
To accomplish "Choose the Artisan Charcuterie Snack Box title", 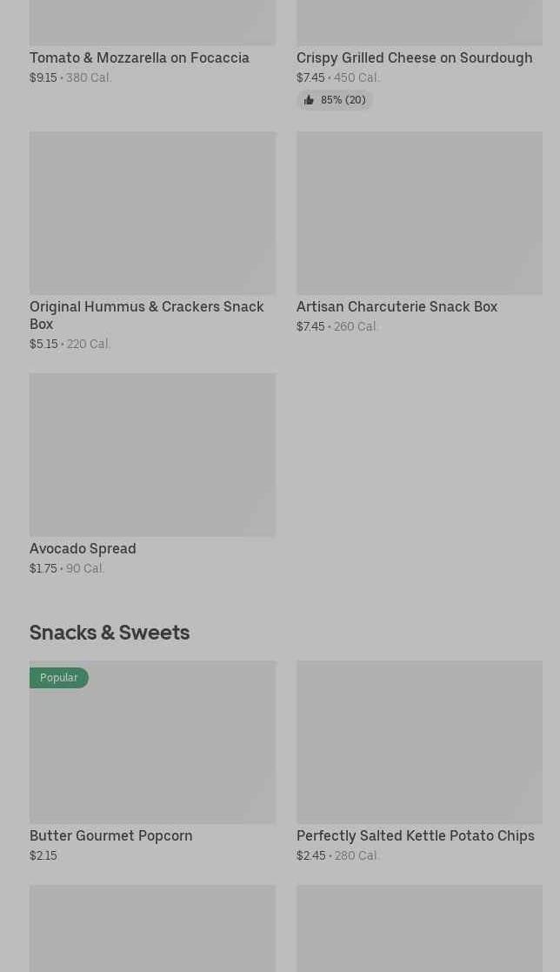I will [x=397, y=307].
